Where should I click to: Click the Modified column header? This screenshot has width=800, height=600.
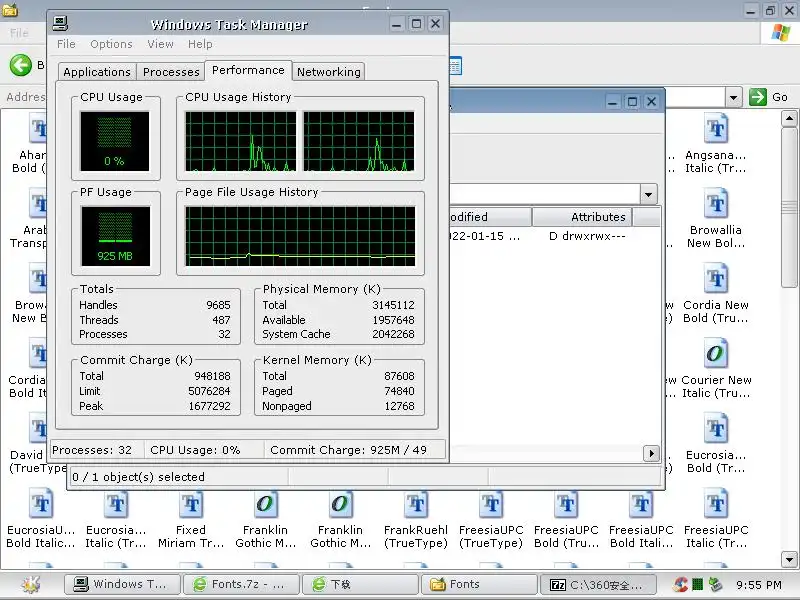click(490, 217)
